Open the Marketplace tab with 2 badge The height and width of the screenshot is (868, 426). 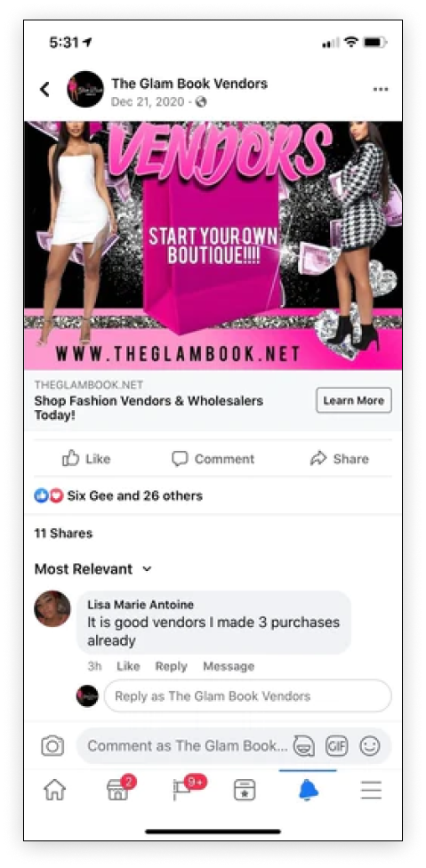(119, 789)
